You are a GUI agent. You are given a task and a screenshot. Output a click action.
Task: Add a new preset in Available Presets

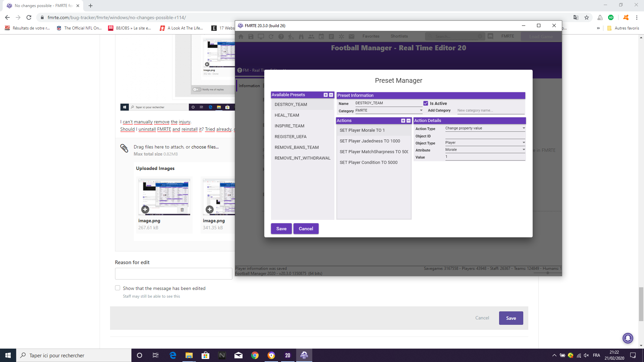click(325, 95)
